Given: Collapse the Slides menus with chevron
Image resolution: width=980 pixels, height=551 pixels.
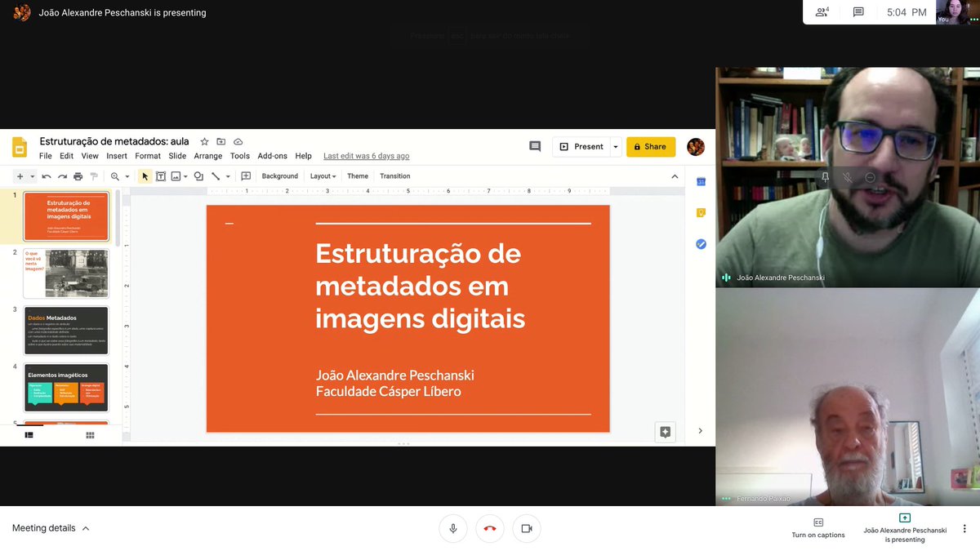Looking at the screenshot, I should 675,176.
